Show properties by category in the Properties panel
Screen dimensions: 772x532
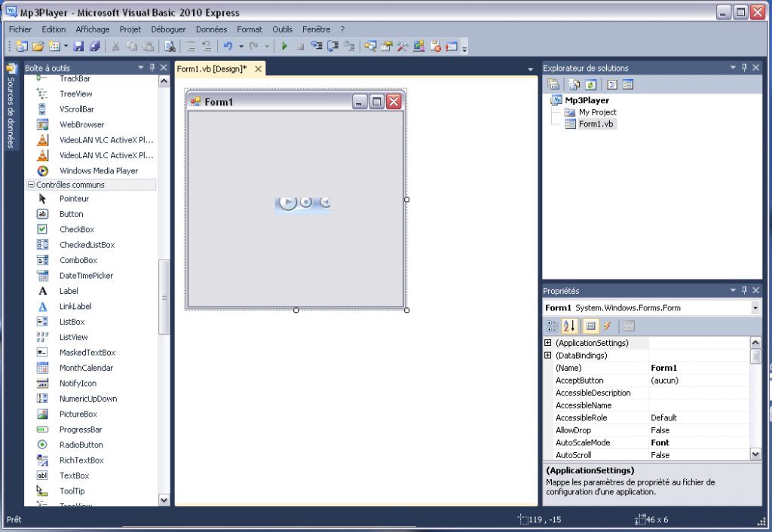(x=553, y=326)
